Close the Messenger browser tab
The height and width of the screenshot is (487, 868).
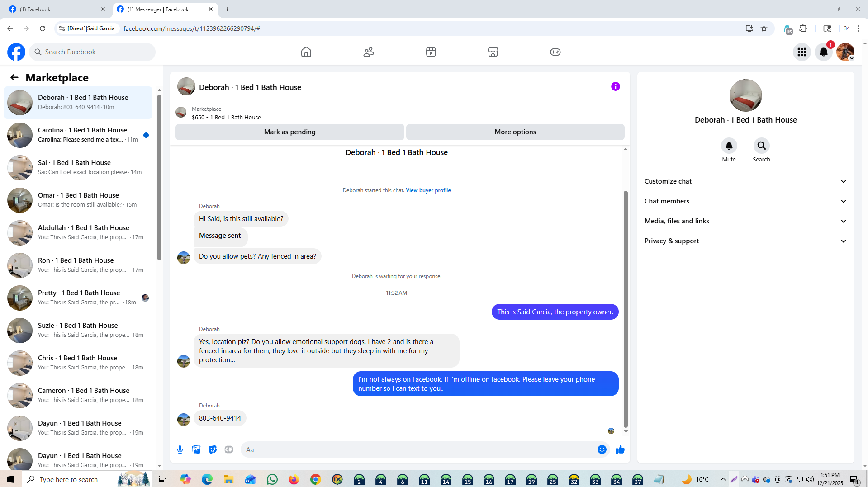(x=211, y=9)
